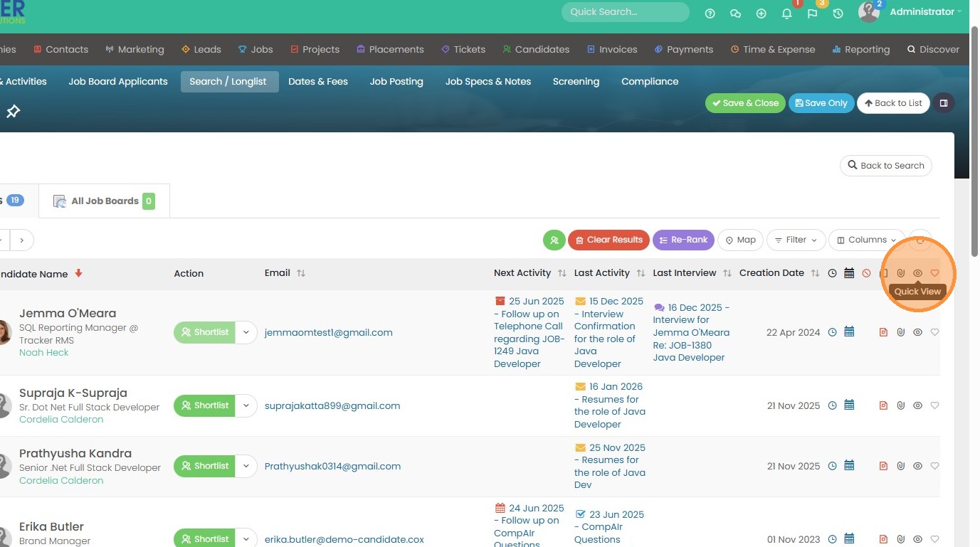Open the Columns dropdown
The image size is (980, 547).
click(867, 240)
